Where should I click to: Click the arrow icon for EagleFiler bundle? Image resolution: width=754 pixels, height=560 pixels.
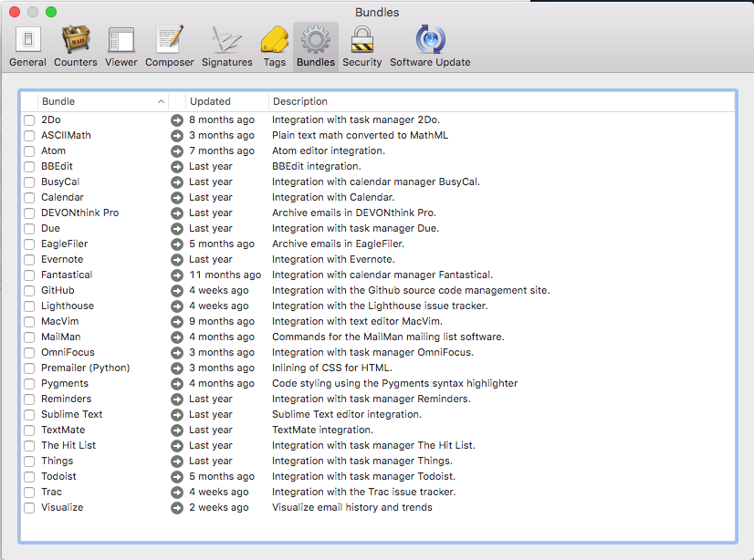[x=177, y=244]
